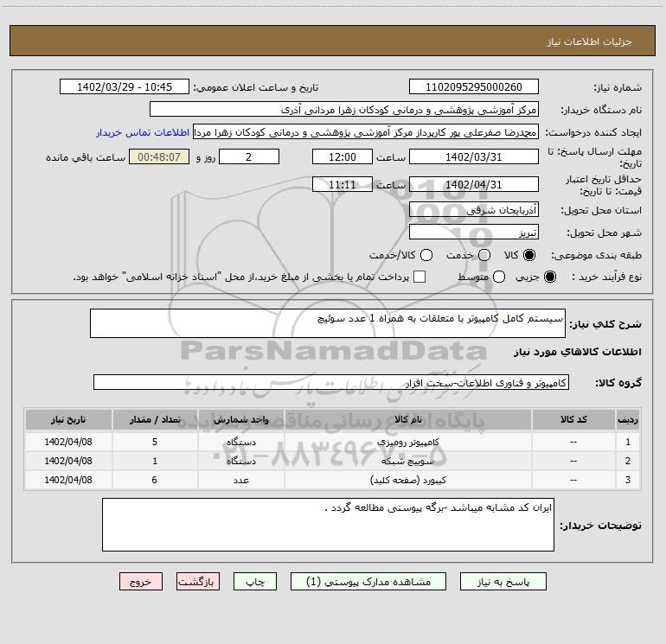Screen dimensions: 666x644
Task: Click the بازگشت back button
Action: coord(199,583)
